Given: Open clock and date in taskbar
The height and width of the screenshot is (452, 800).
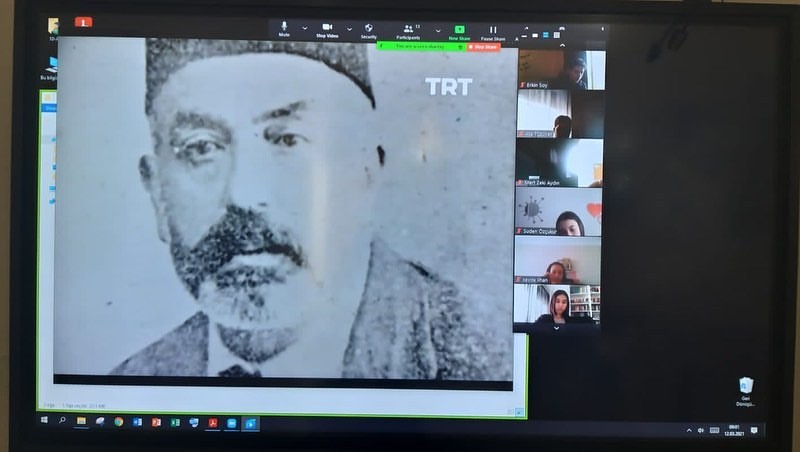Looking at the screenshot, I should [734, 431].
